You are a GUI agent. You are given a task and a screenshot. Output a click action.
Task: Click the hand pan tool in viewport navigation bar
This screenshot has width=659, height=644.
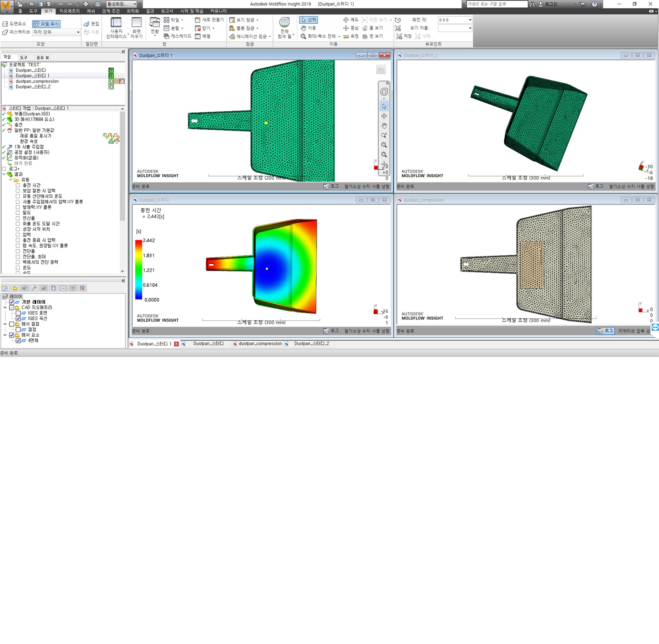[x=384, y=126]
